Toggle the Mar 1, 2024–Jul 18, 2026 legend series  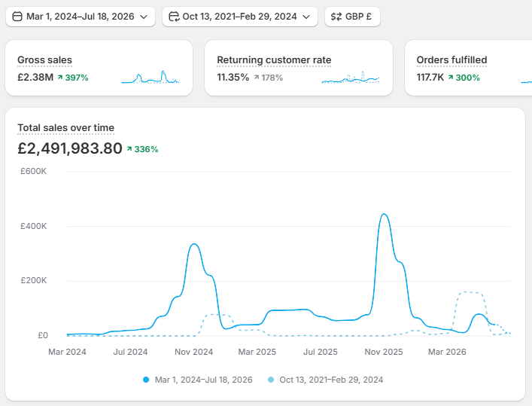(x=198, y=380)
